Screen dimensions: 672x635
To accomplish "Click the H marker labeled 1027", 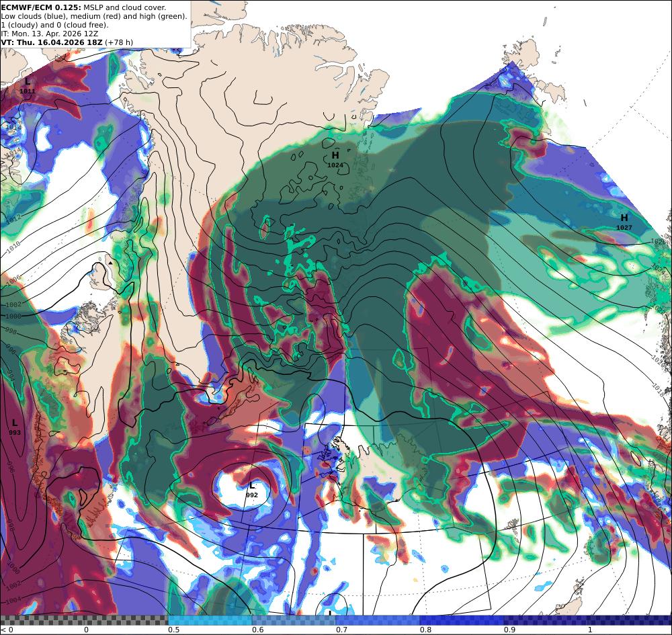I will (624, 218).
